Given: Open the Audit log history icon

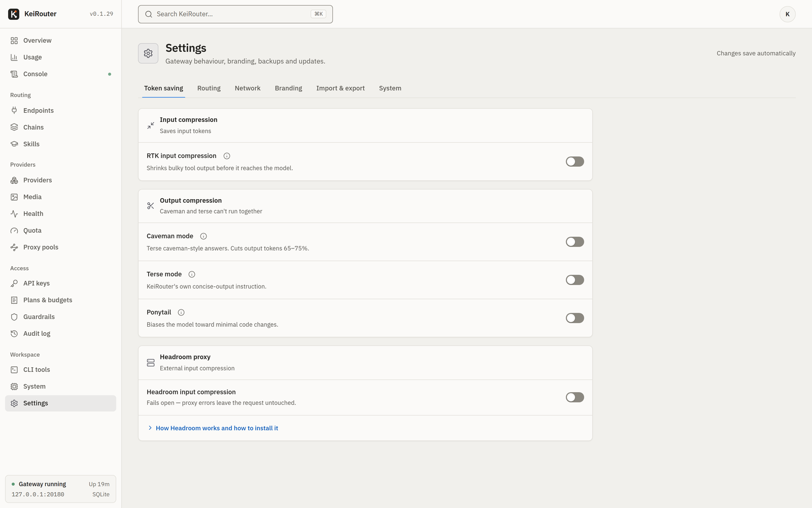Looking at the screenshot, I should [x=14, y=334].
